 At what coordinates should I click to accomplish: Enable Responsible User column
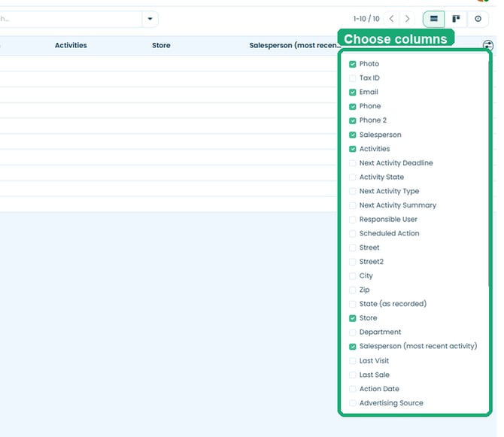[353, 220]
